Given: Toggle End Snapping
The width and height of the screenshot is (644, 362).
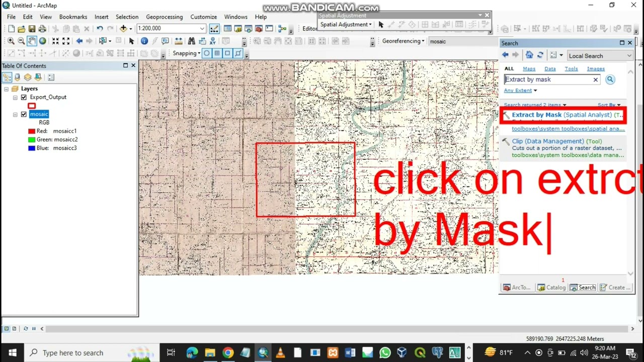Looking at the screenshot, I should coord(217,53).
